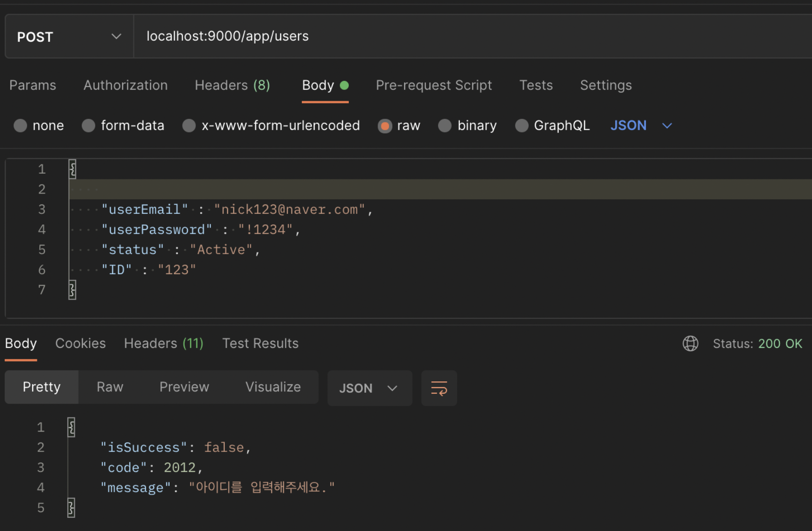812x531 pixels.
Task: Open the response Cookies tab
Action: [x=80, y=344]
